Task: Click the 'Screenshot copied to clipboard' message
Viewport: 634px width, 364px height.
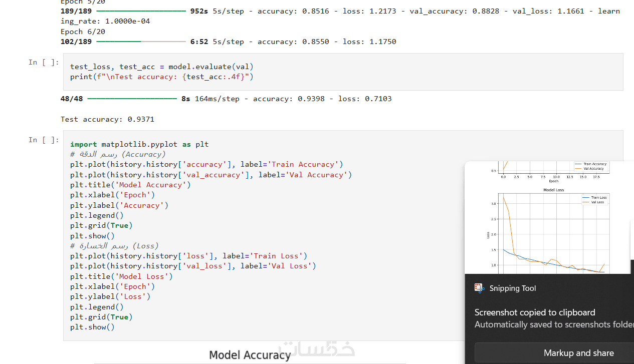Action: tap(535, 312)
